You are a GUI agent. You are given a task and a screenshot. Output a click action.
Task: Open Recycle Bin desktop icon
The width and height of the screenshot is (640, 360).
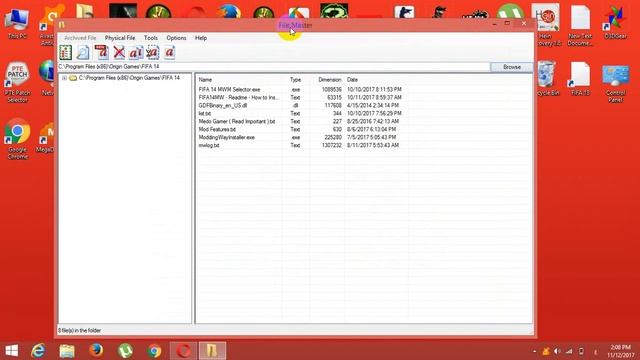coord(547,79)
